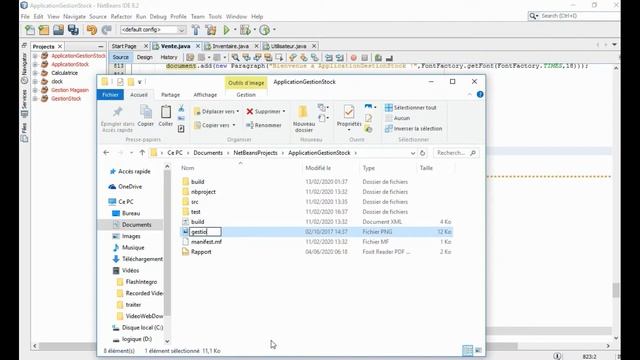Switch to Inventaire.java editor tab
The height and width of the screenshot is (360, 640).
[231, 46]
